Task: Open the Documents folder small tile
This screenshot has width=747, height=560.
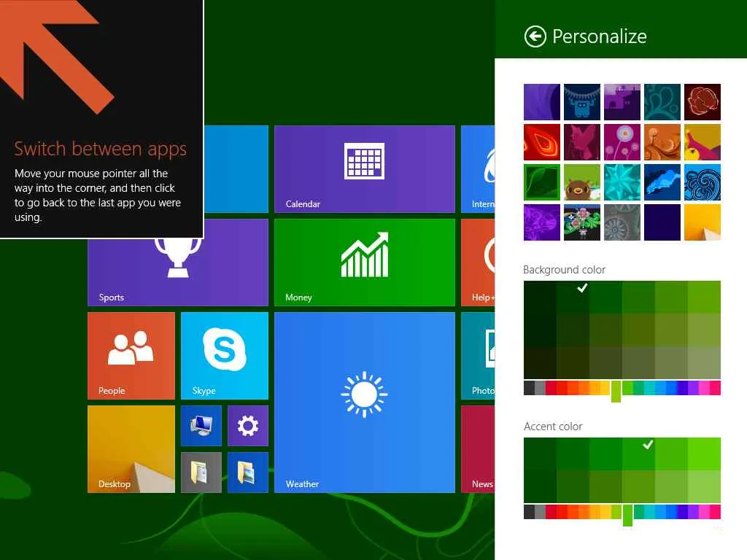Action: click(201, 472)
